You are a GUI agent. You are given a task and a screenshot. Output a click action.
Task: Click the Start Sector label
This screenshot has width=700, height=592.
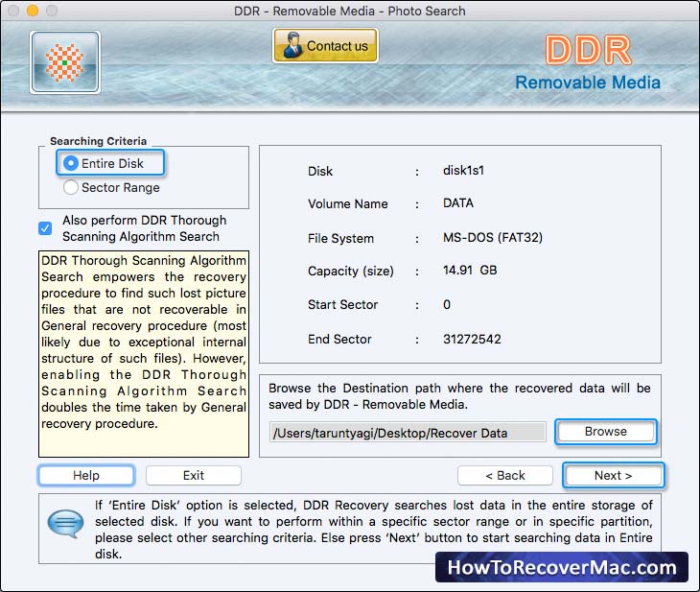coord(342,305)
